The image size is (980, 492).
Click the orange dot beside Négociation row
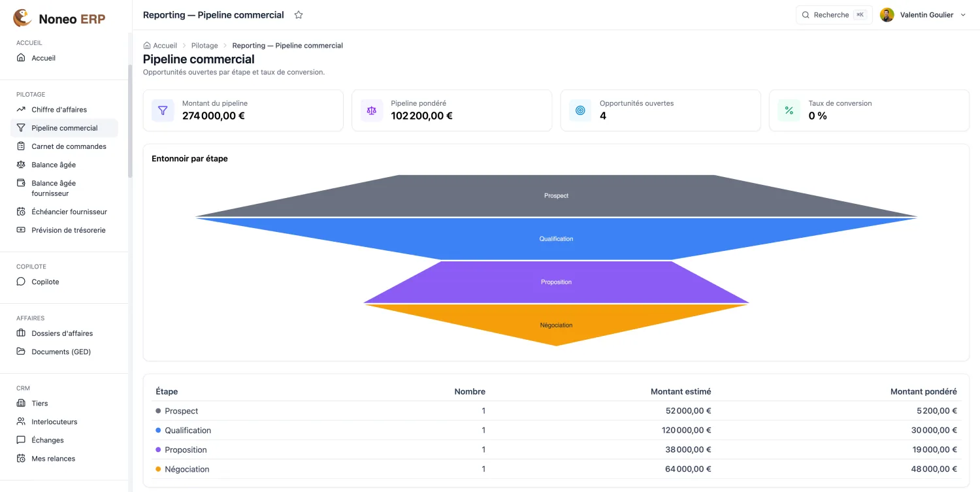(158, 469)
